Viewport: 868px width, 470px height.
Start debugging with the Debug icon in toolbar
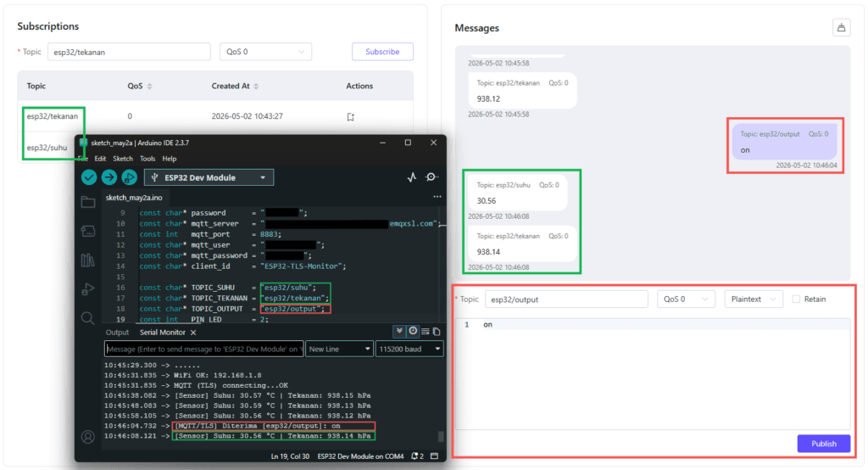[x=129, y=177]
